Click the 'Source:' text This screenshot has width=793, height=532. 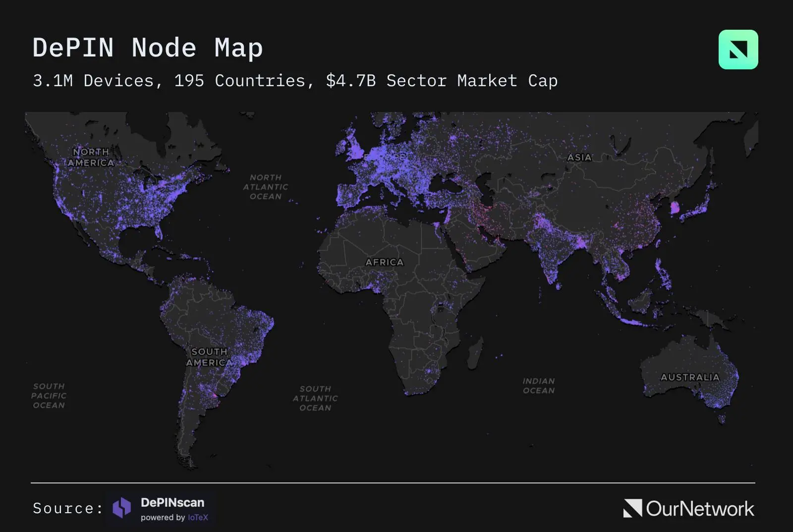(68, 508)
